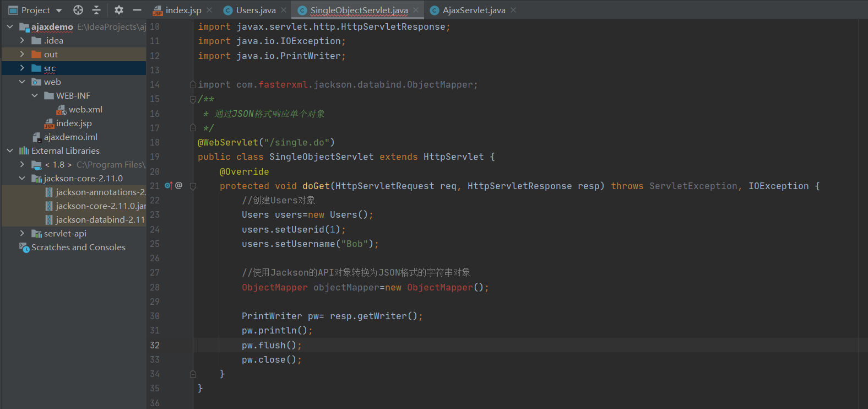Click the HttpServlet superclass name
868x409 pixels.
[453, 157]
